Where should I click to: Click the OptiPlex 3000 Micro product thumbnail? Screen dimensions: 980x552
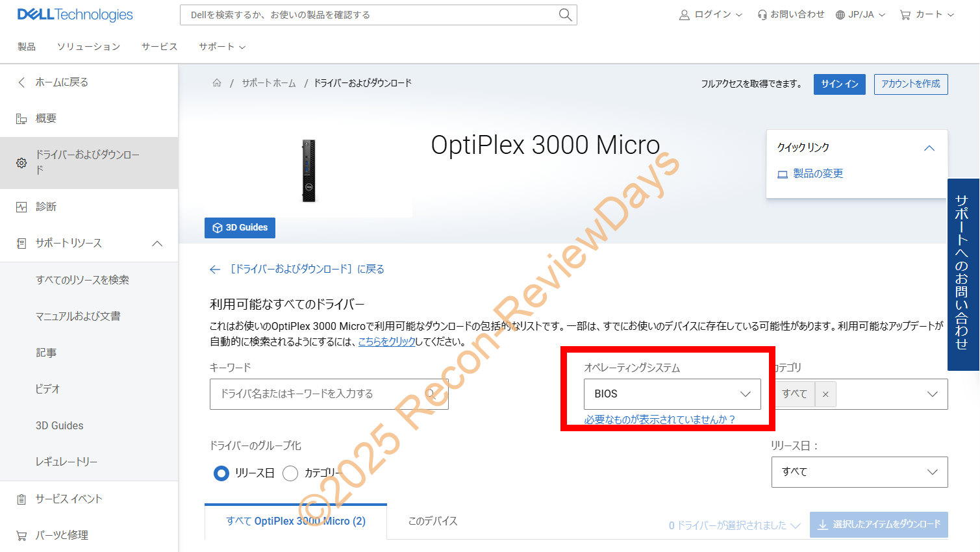click(x=309, y=171)
